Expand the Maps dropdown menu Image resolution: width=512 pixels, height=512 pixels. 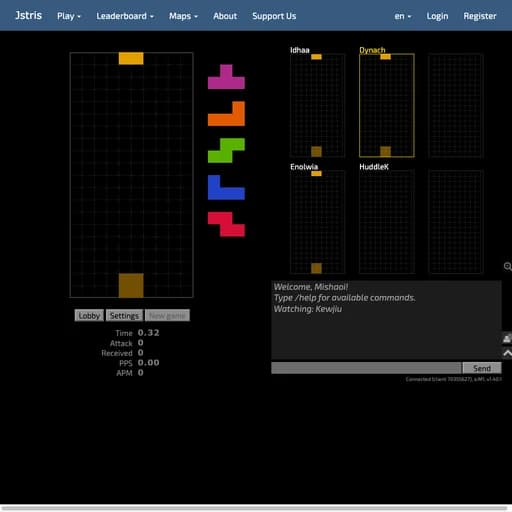click(183, 16)
